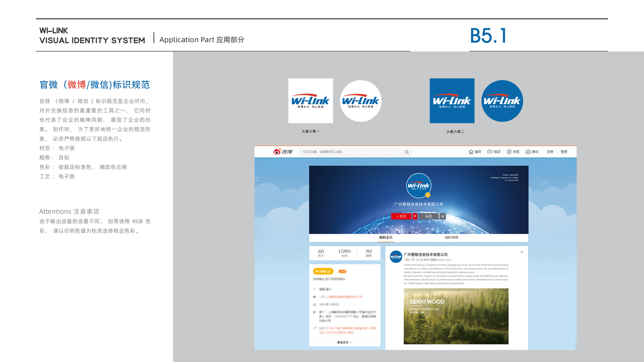
Task: Click the tag icon beside the red tags
Action: (314, 328)
